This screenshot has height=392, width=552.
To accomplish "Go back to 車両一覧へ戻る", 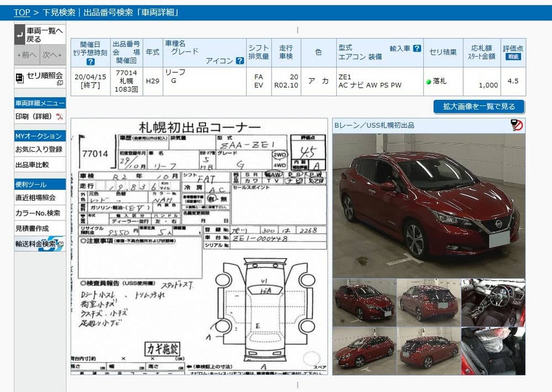I will pyautogui.click(x=40, y=34).
